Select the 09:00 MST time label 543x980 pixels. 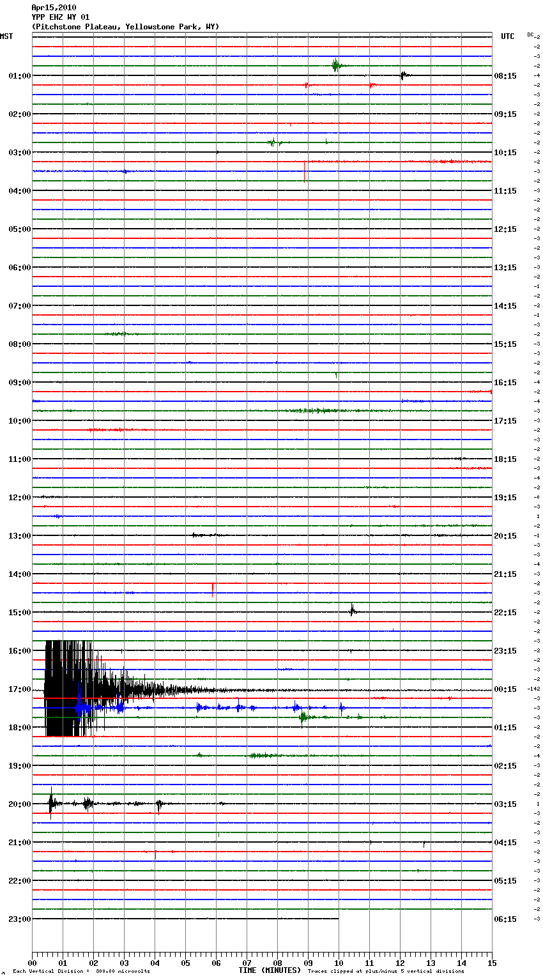pos(19,383)
